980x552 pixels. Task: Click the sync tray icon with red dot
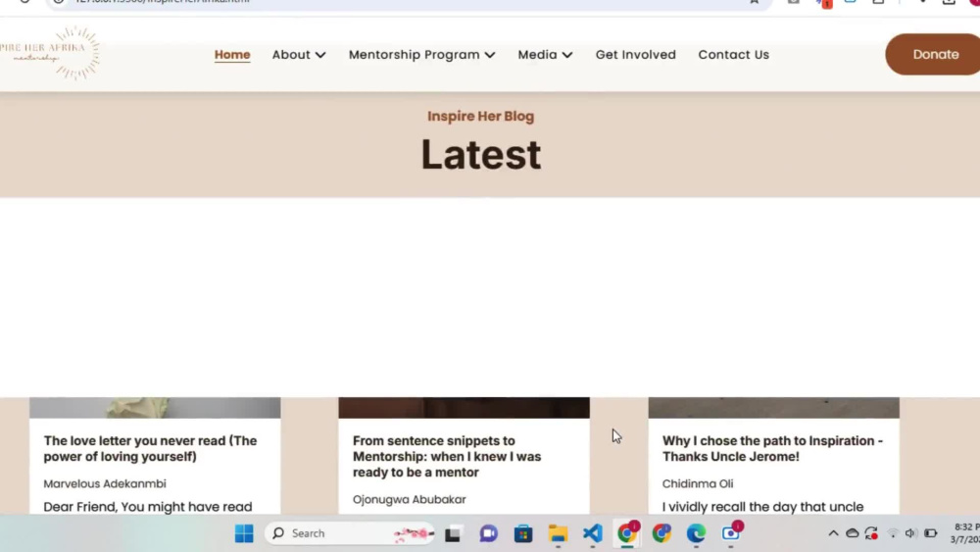(x=871, y=533)
